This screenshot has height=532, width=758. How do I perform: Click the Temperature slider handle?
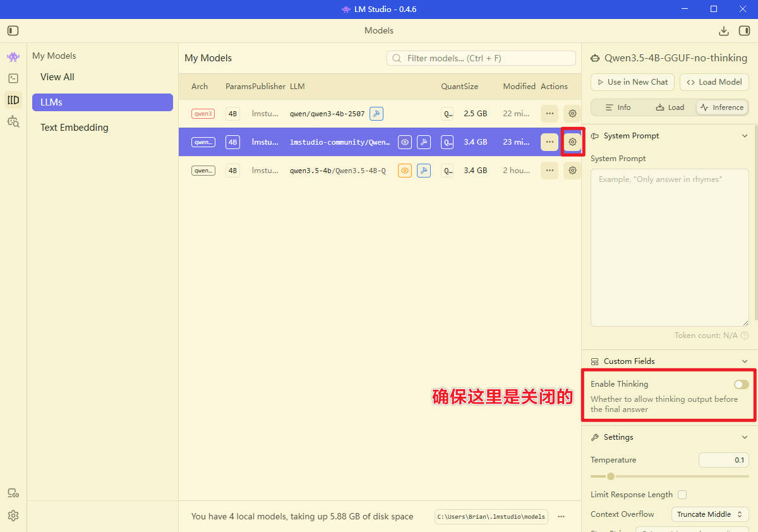click(x=611, y=476)
